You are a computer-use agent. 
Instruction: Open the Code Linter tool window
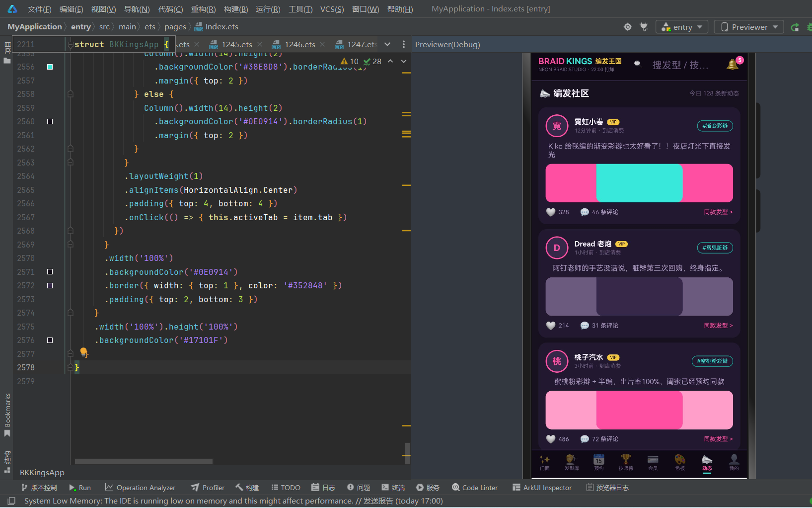[x=475, y=488]
